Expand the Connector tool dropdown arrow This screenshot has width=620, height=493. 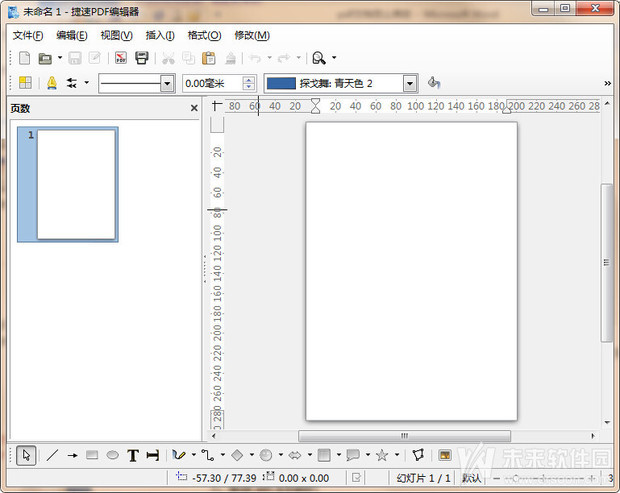(223, 455)
